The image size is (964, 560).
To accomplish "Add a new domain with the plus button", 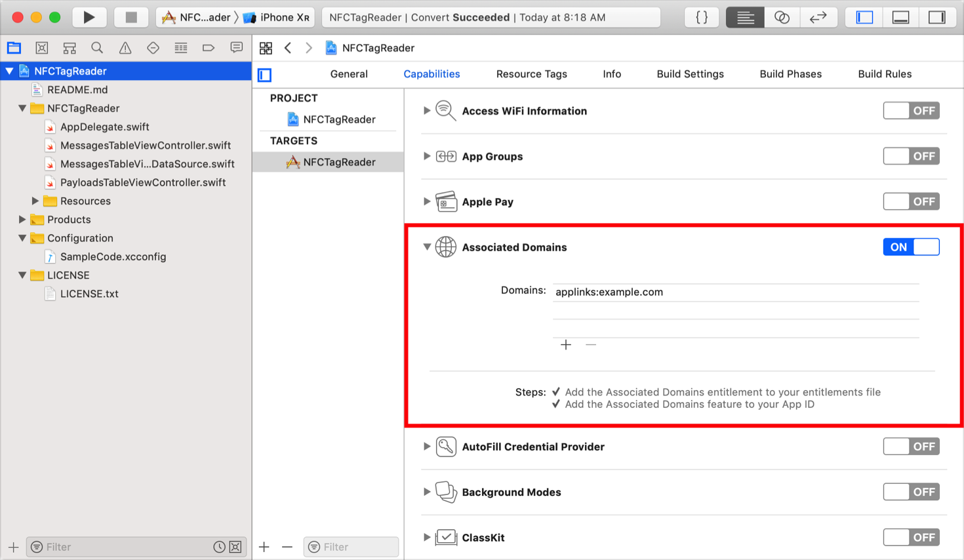I will click(565, 344).
